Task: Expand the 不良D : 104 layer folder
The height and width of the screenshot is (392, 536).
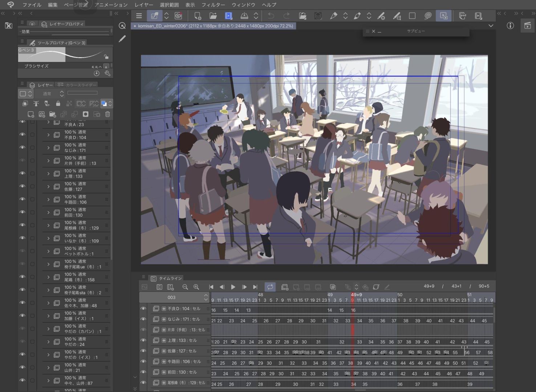Action: pos(48,135)
